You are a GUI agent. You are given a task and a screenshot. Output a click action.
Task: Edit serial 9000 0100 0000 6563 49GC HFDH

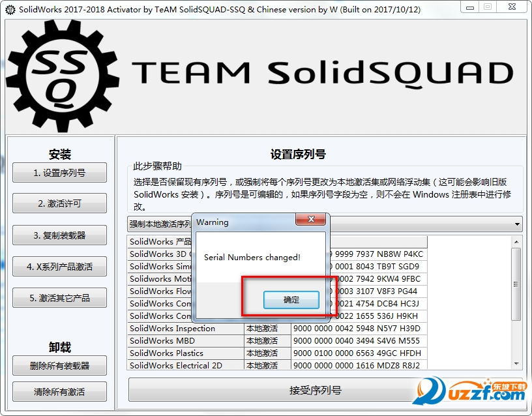tap(359, 353)
